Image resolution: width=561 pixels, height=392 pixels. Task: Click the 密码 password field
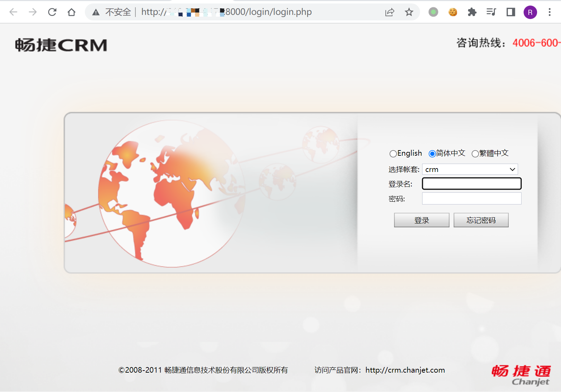472,199
